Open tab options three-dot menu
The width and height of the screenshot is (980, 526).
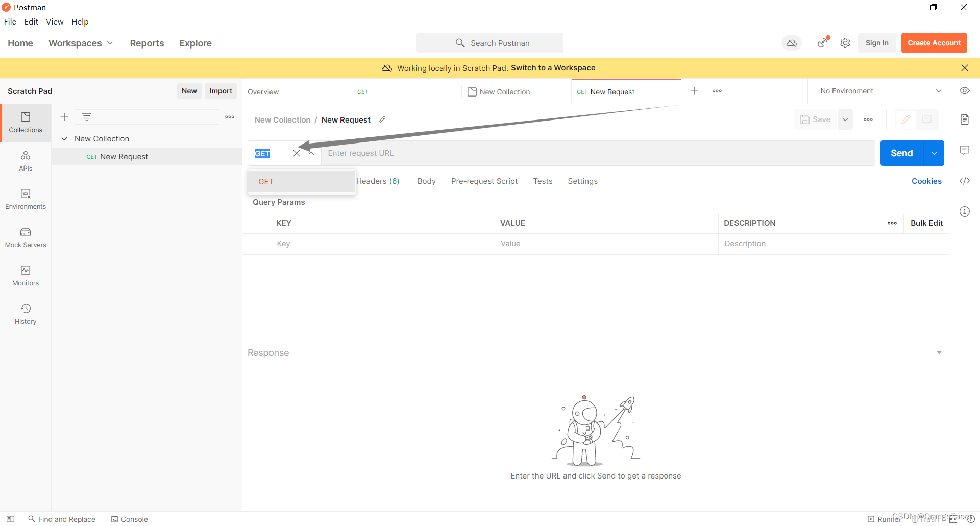pos(717,91)
